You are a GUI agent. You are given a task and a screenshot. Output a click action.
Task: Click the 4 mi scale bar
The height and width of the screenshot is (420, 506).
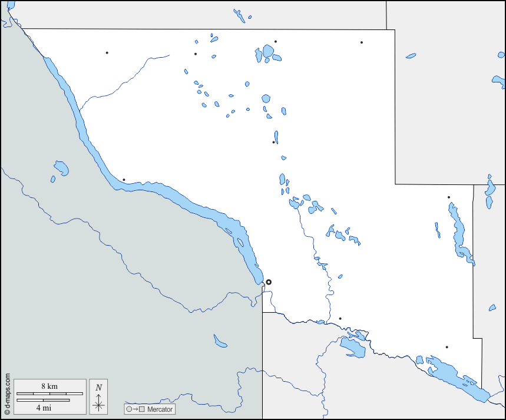coord(43,401)
